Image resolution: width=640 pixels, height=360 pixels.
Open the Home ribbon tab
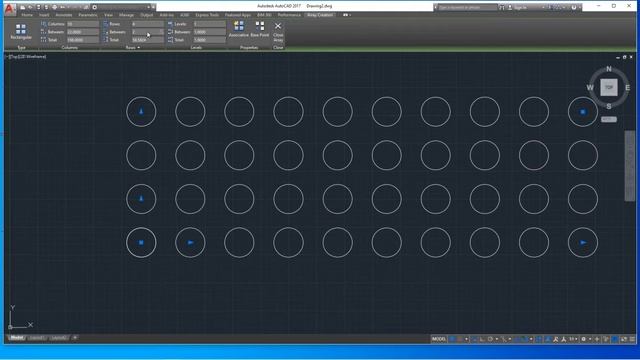click(x=27, y=15)
